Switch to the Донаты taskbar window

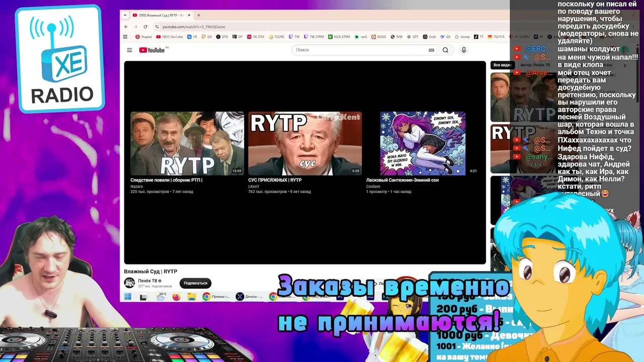tap(250, 297)
